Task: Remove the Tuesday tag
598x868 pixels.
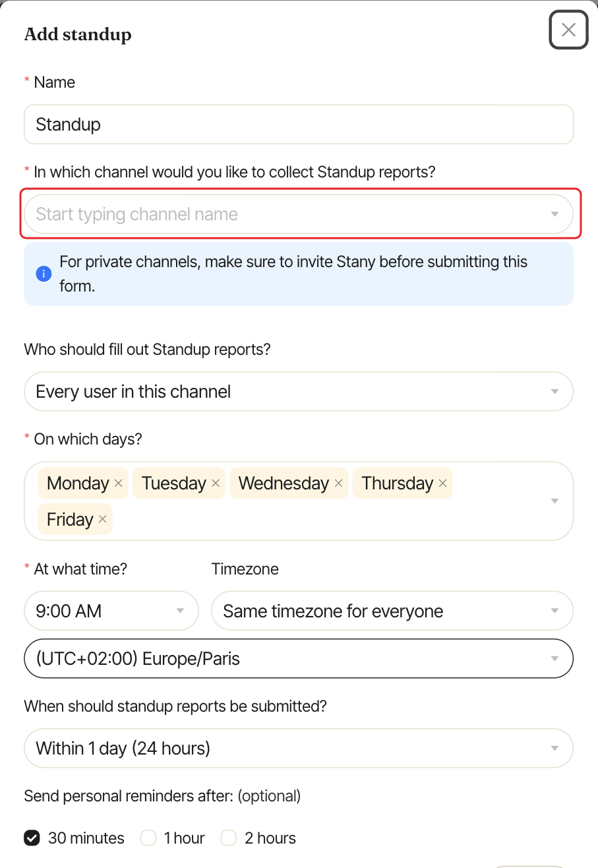Action: click(x=216, y=483)
